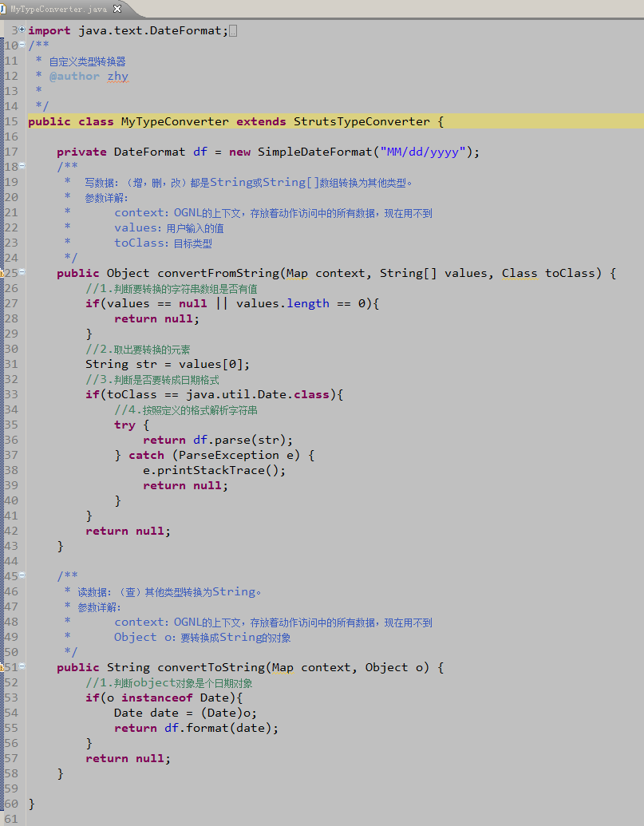Collapse the Javadoc block starting at line 45
Screen dimensions: 644x826
pos(22,575)
